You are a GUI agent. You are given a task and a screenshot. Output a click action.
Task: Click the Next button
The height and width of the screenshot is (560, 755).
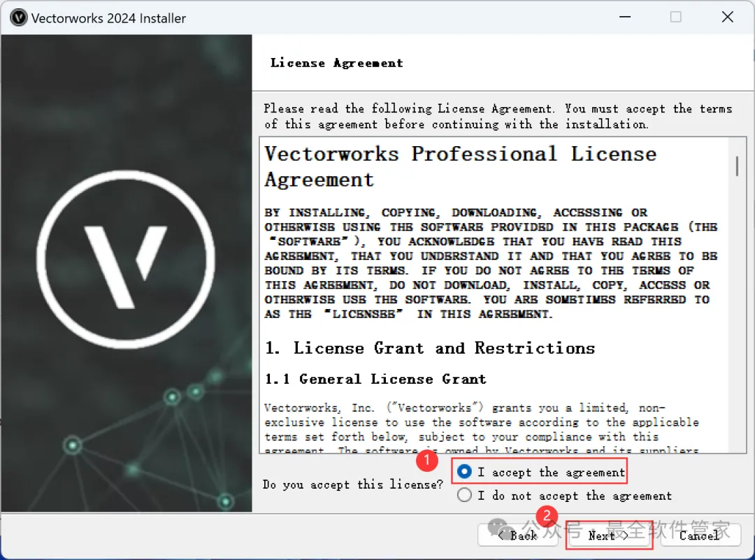point(609,535)
